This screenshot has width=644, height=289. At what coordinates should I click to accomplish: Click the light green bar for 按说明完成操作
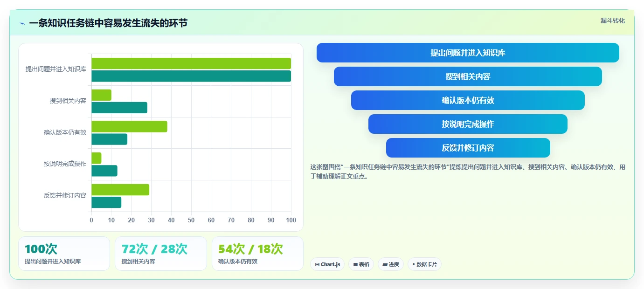(x=97, y=158)
